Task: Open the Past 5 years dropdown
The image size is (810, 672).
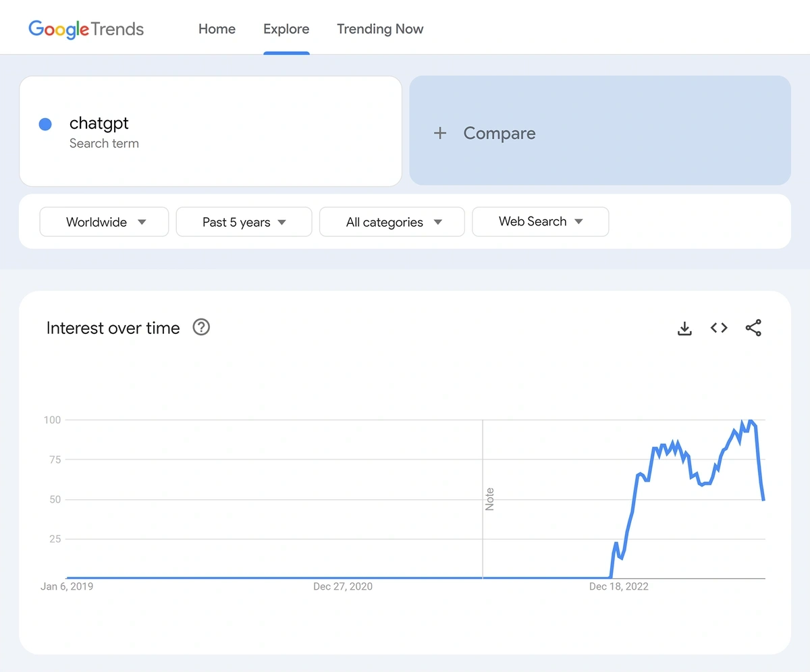Action: (x=244, y=222)
